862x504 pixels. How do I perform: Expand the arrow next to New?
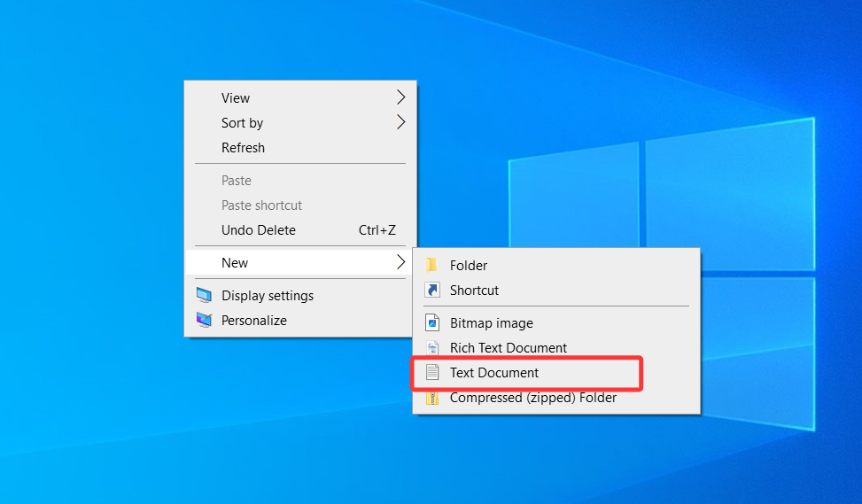click(400, 262)
